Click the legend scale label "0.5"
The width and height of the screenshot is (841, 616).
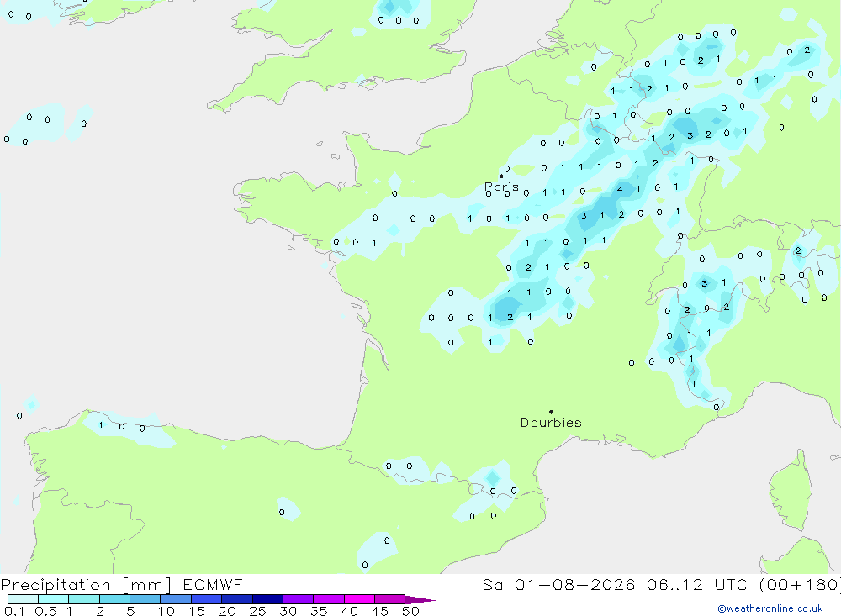coord(45,611)
